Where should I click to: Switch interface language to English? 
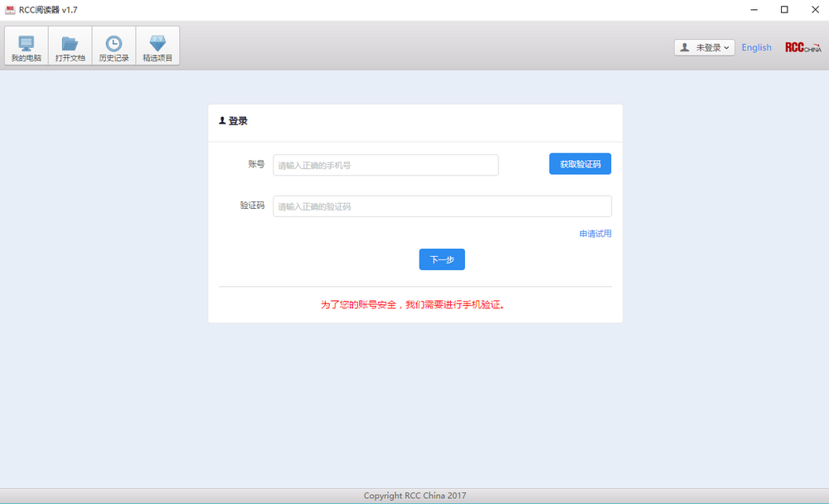click(x=757, y=47)
